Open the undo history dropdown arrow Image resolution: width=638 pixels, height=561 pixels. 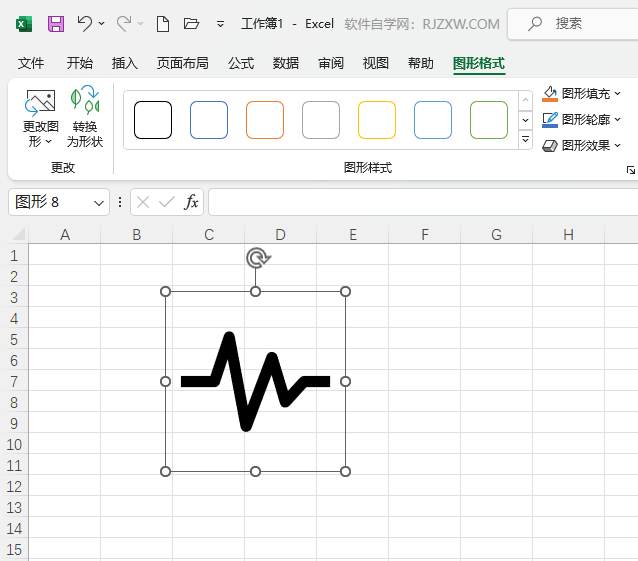point(101,24)
